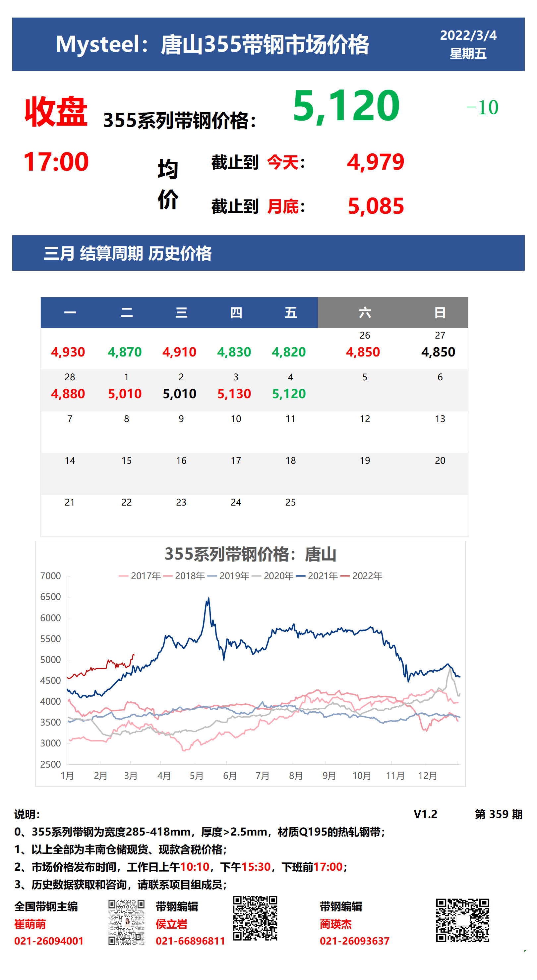This screenshot has width=537, height=980.
Task: Click the 五 weekday column header
Action: (x=291, y=313)
